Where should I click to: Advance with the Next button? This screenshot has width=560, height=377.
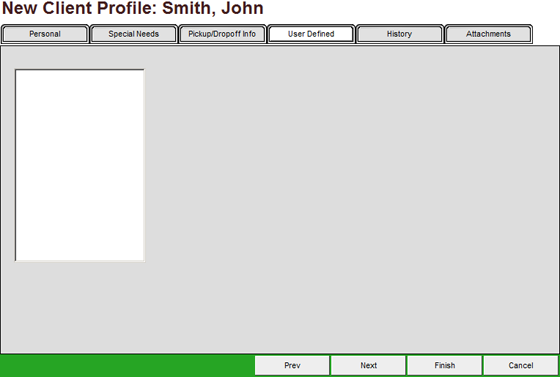[x=369, y=366]
